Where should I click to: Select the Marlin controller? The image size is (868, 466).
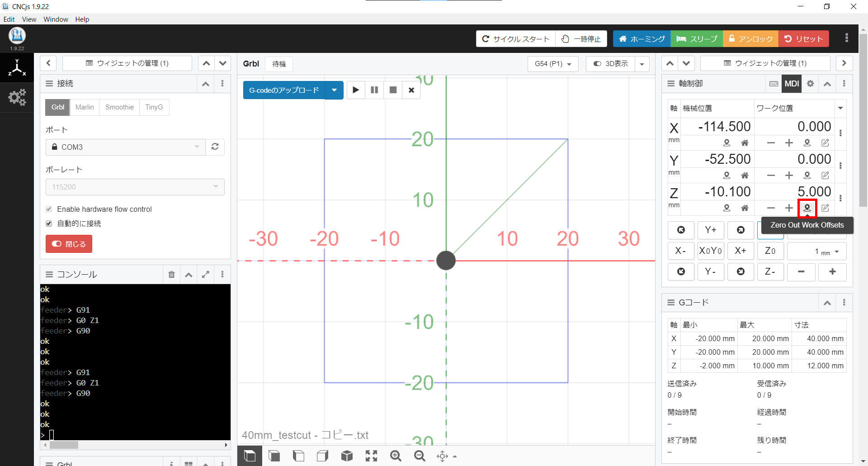(85, 107)
